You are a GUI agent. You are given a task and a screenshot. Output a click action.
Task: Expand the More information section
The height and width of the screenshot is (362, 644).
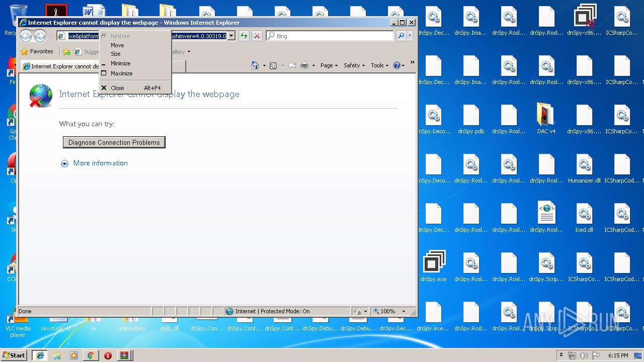click(64, 163)
